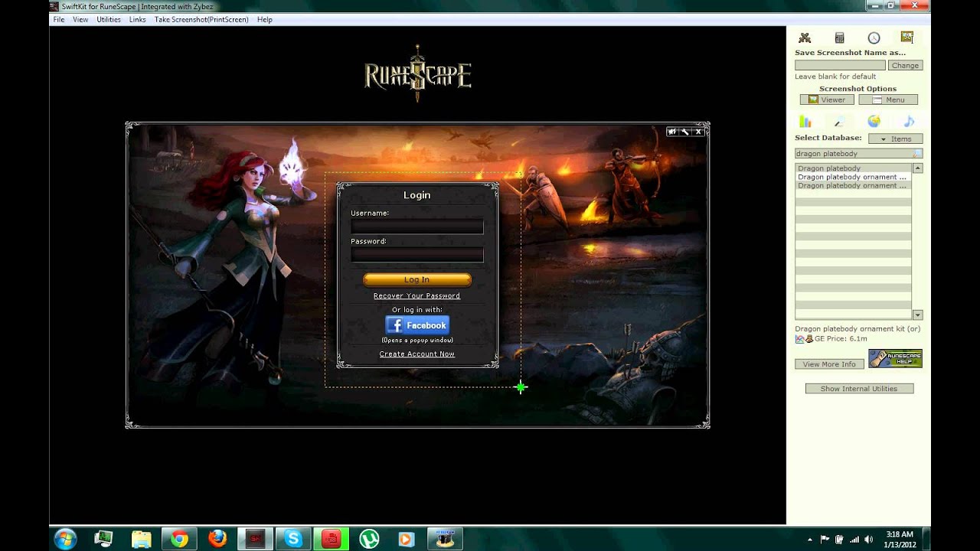Open the Links menu
Viewport: 980px width, 551px height.
tap(138, 20)
